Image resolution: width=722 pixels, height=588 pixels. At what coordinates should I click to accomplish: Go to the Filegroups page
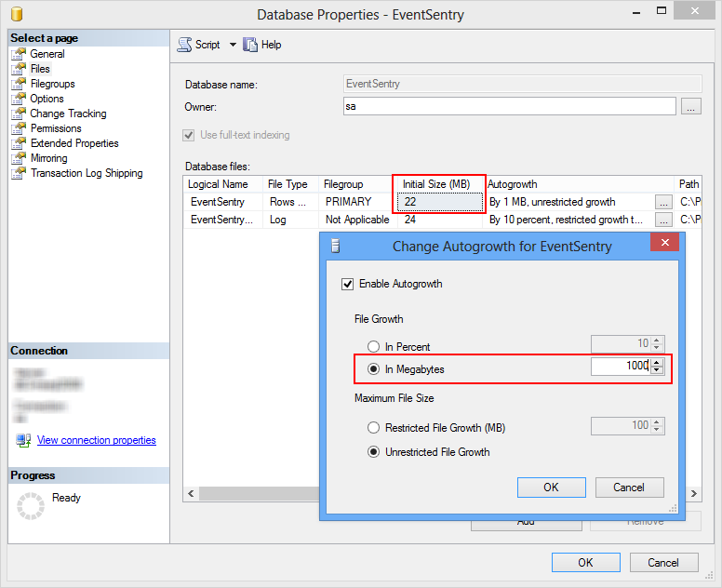click(x=52, y=84)
